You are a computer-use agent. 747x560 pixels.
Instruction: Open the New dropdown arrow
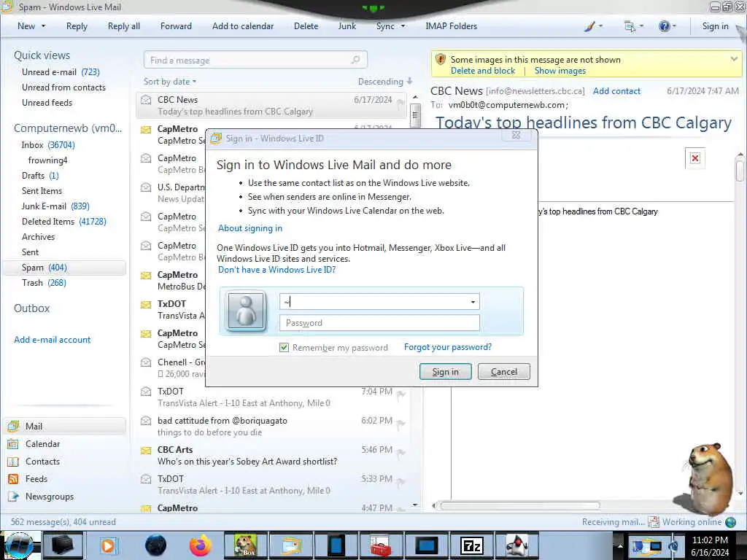(43, 26)
